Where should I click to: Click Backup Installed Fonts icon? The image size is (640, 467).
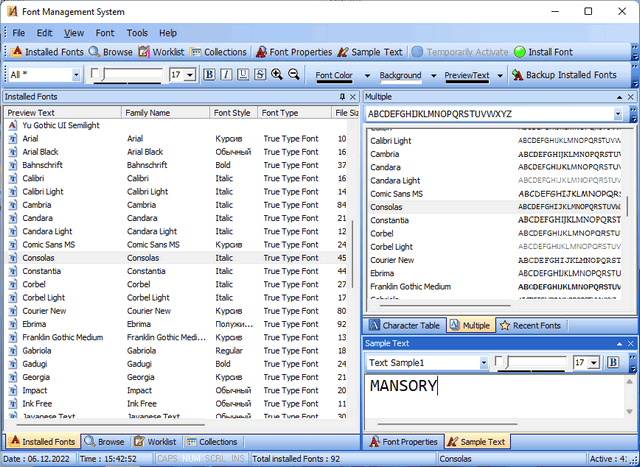coord(518,75)
